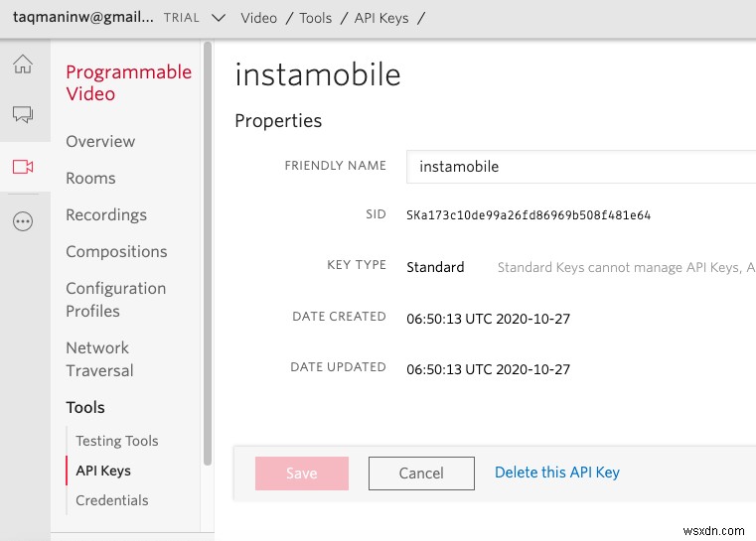Click Delete this API Key link

[x=556, y=473]
